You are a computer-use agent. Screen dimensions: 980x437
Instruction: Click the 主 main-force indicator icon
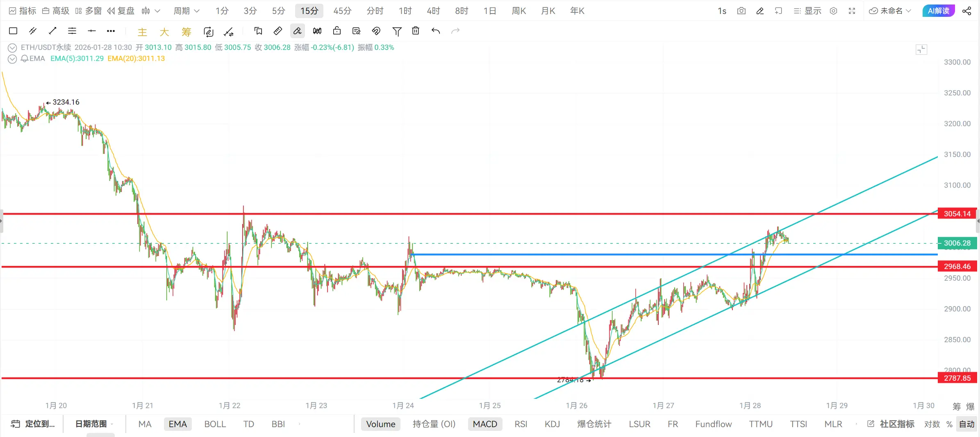(x=142, y=32)
